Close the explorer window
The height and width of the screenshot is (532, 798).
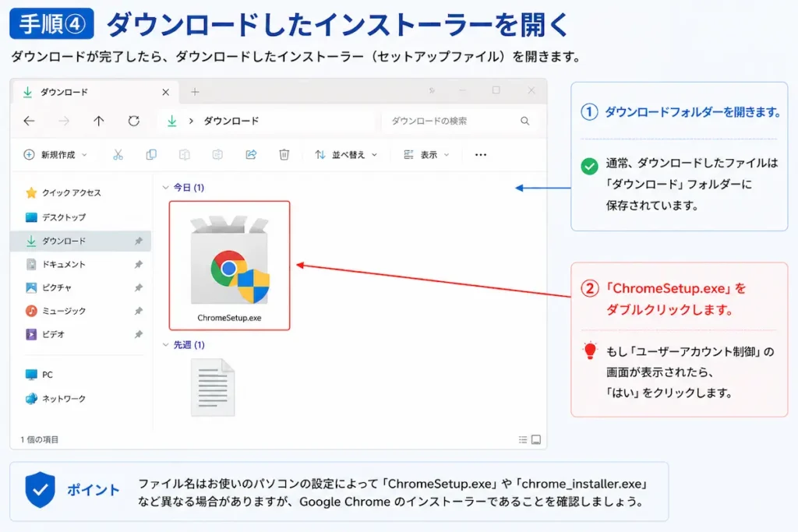point(531,90)
